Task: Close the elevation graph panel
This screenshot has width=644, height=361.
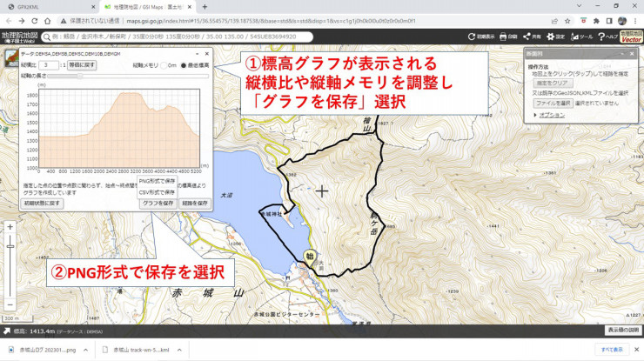Action: coord(207,54)
